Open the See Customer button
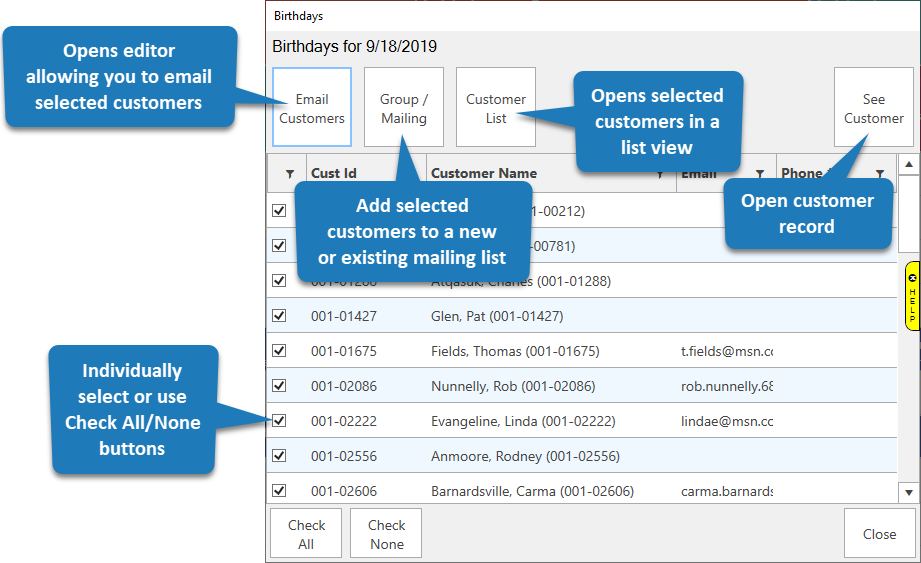921x563 pixels. tap(873, 108)
